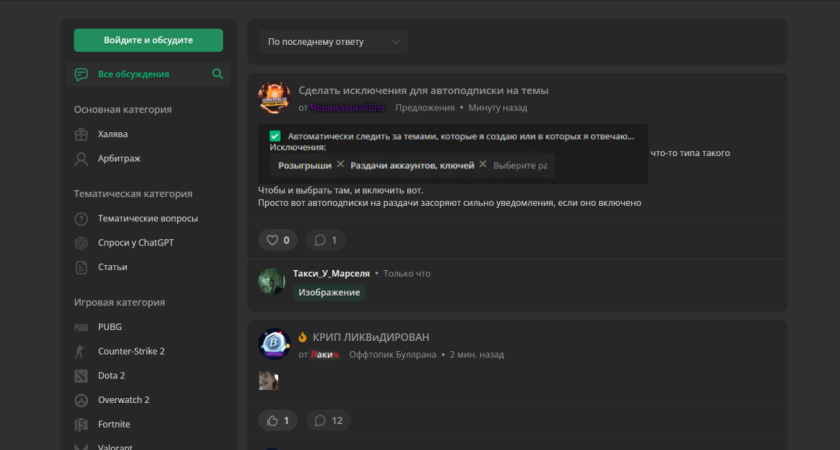
Task: Like the autosubscribe thread with heart button
Action: [278, 240]
